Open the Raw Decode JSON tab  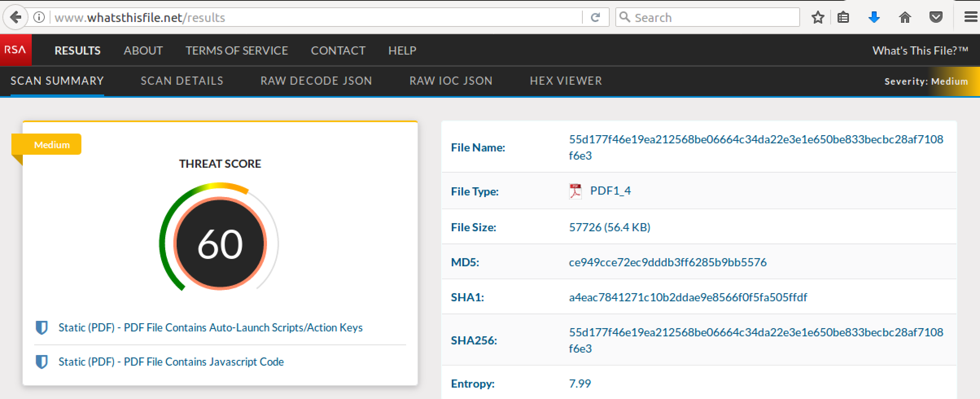click(x=316, y=81)
